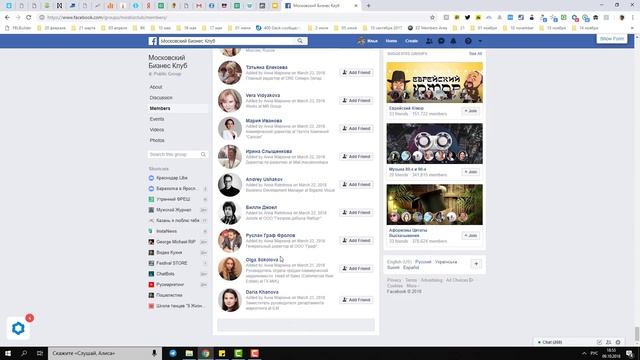640x360 pixels.
Task: Switch language to Русский
Action: pyautogui.click(x=423, y=262)
